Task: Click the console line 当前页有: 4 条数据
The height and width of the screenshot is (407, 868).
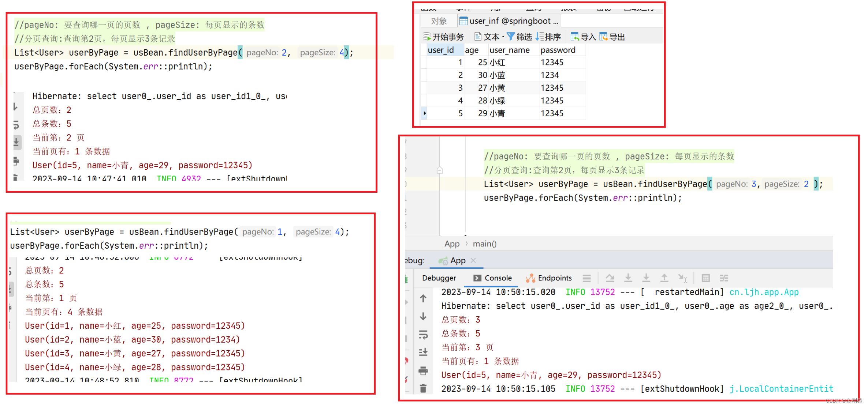Action: 64,312
